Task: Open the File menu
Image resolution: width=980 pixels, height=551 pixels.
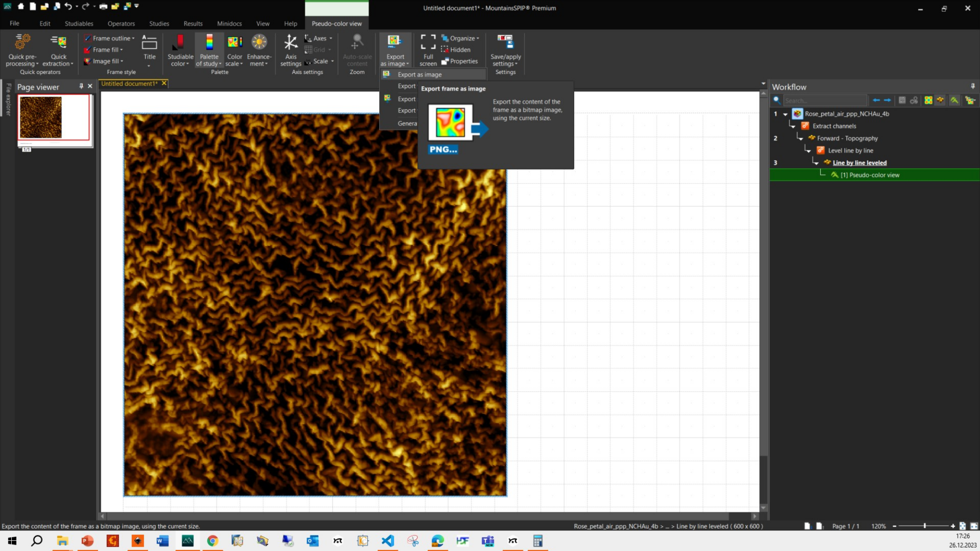Action: coord(15,23)
